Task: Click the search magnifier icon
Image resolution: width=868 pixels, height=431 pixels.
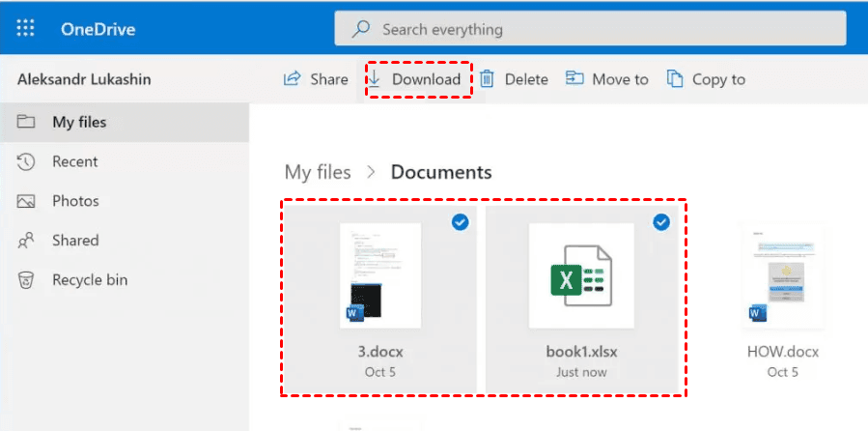Action: point(361,28)
